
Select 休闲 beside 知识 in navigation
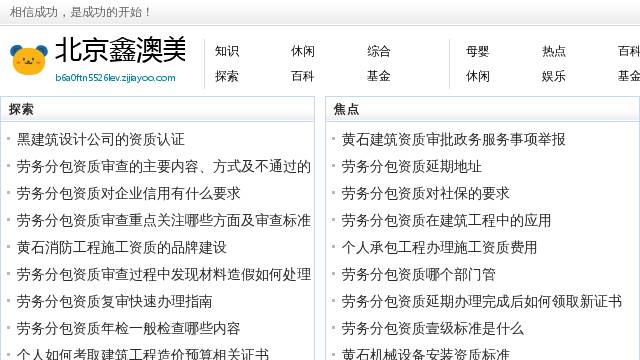coord(303,51)
